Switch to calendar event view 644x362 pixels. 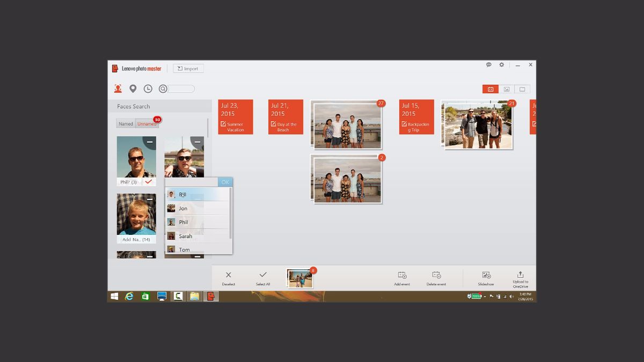[x=490, y=89]
